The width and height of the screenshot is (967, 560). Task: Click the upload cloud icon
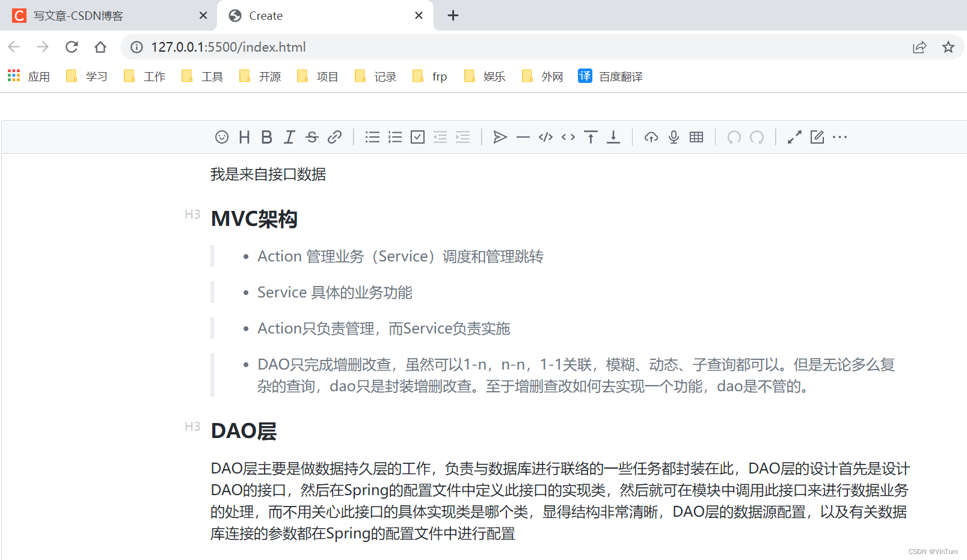tap(651, 137)
